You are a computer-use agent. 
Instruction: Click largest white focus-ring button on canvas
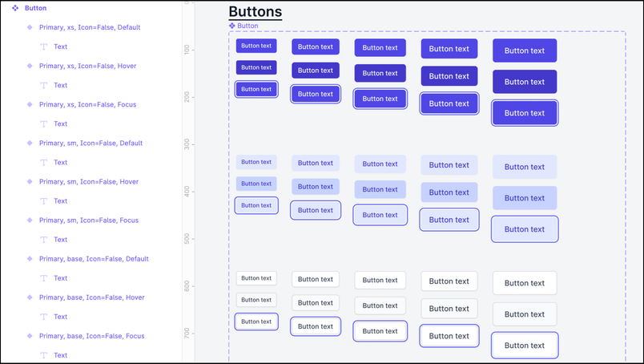click(525, 346)
